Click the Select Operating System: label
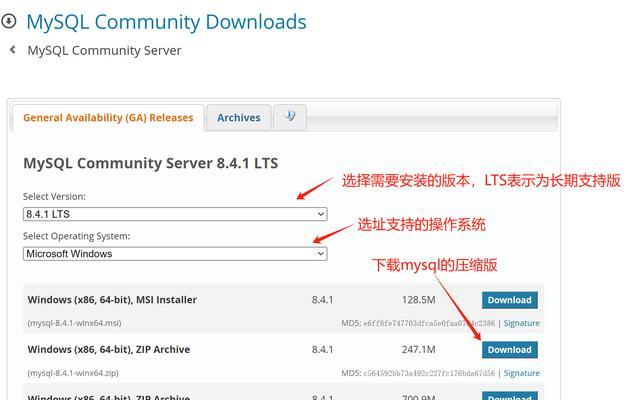Image resolution: width=626 pixels, height=400 pixels. point(77,236)
